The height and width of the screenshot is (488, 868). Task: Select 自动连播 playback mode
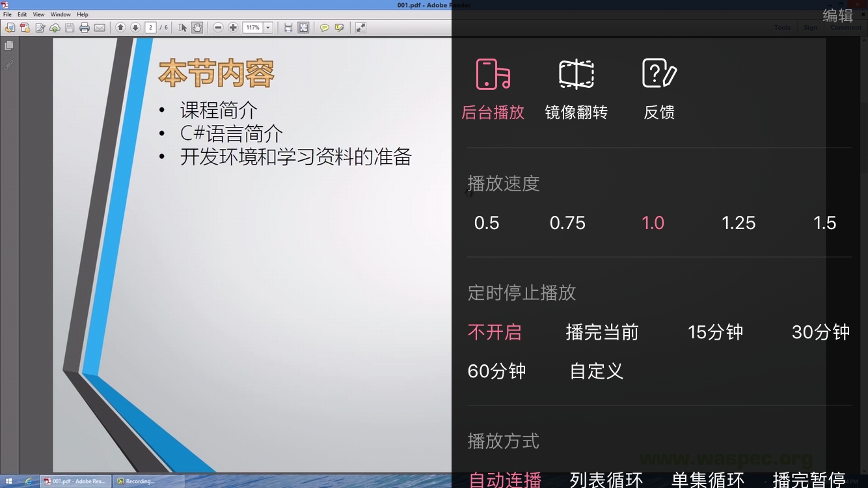tap(505, 480)
